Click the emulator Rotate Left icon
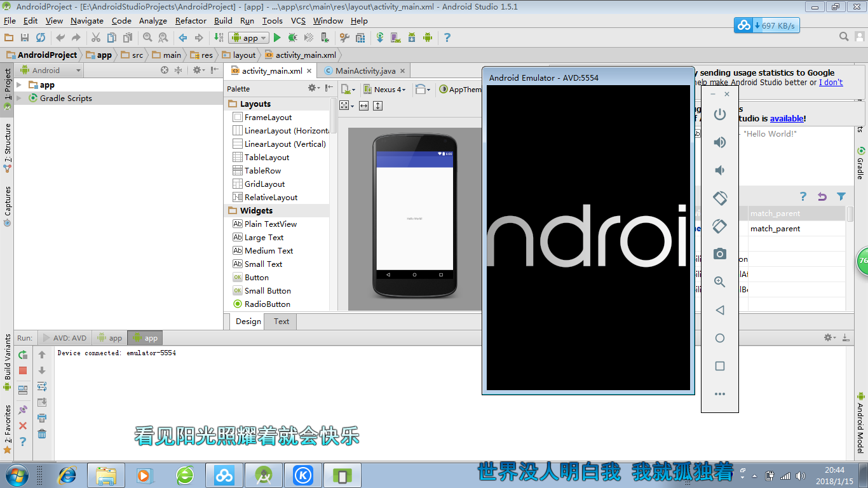This screenshot has width=868, height=488. [x=720, y=198]
